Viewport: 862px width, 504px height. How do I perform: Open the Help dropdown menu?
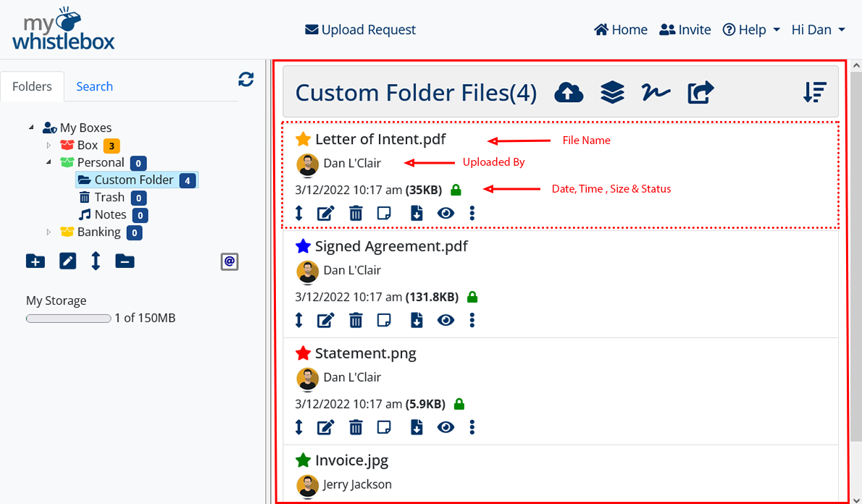click(x=751, y=30)
